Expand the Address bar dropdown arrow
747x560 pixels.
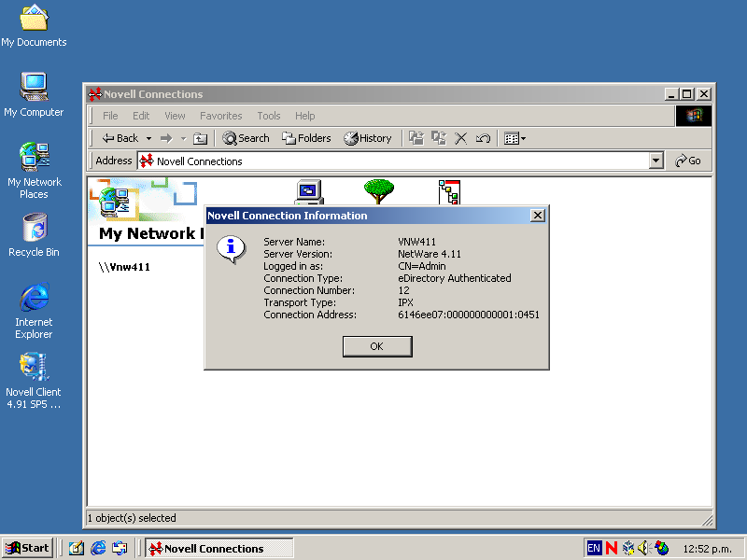click(656, 161)
